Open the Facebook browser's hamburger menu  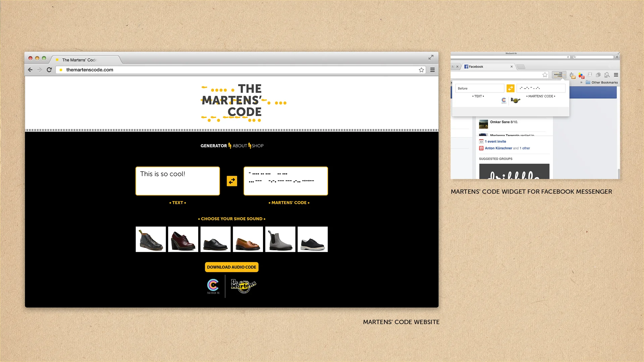tap(616, 75)
